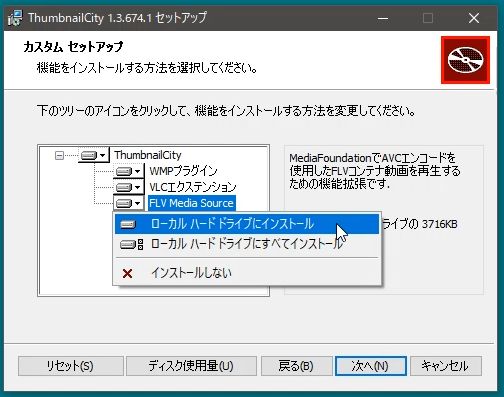Open the ThumbnailCity root feature drive dropdown
Screen dimensions: 504x397
[x=93, y=155]
